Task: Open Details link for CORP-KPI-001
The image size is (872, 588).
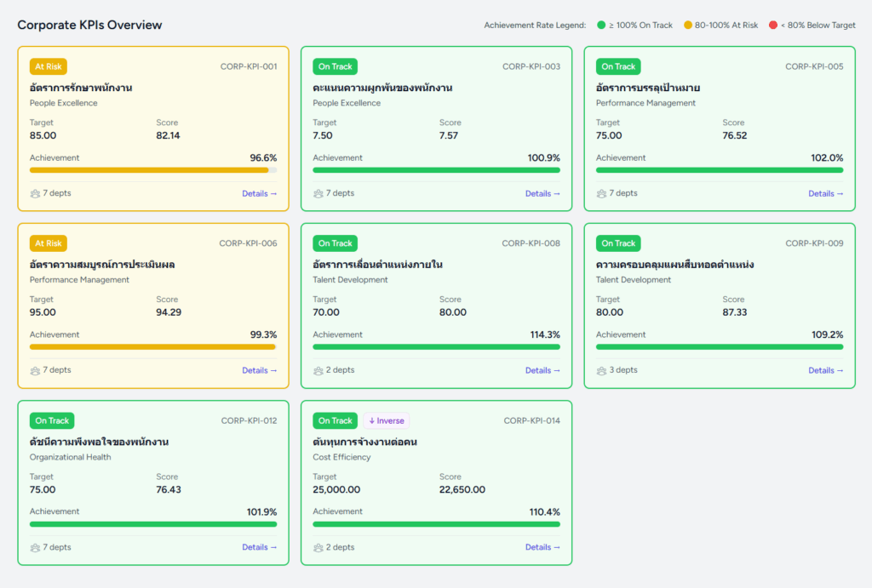Action: pyautogui.click(x=259, y=194)
